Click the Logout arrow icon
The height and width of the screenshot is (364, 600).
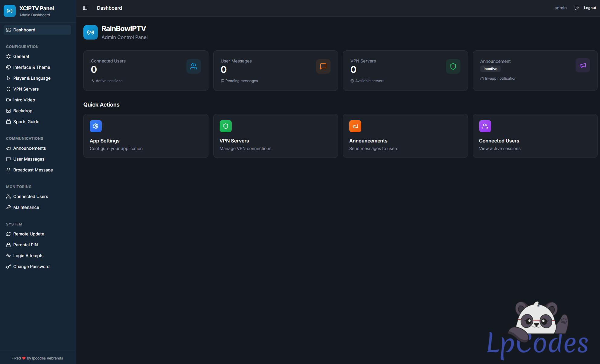(x=577, y=8)
